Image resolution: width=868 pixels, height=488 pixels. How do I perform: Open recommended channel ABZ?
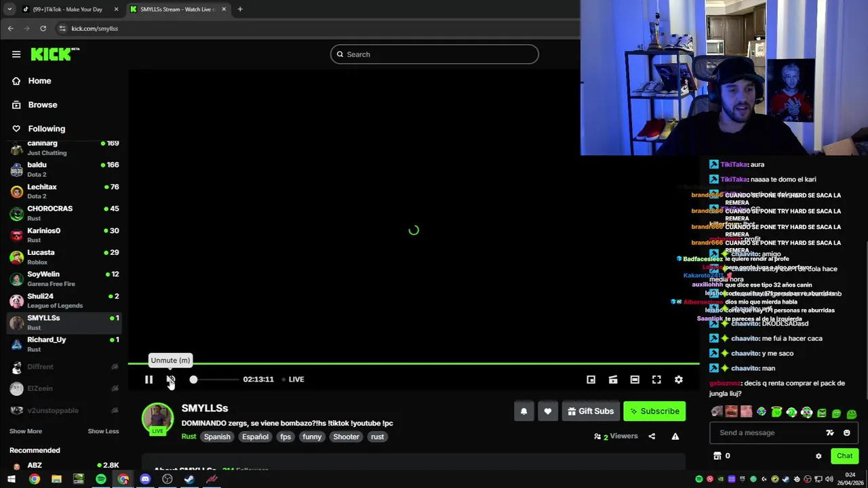pos(64,466)
